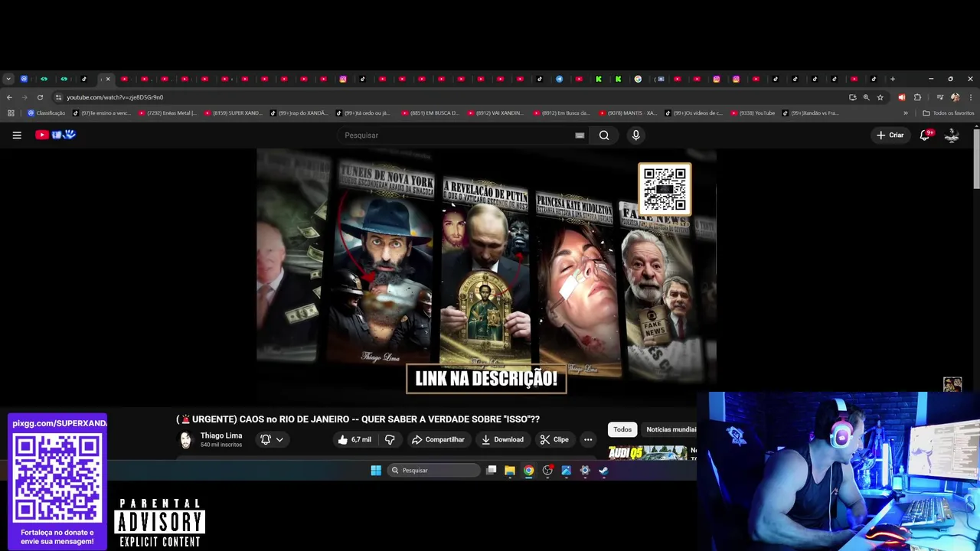
Task: Open a new tab with plus button
Action: pos(892,79)
